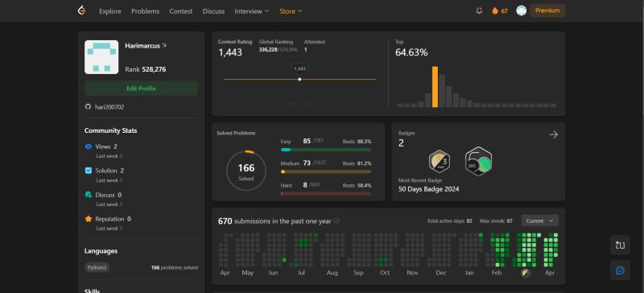Click the chat support floating icon
Screen dimensions: 644x293
[620, 270]
